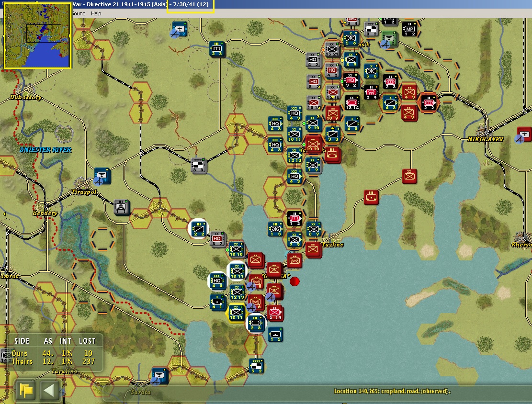Pick the black HQ counter 3 2
This screenshot has height=404, width=532.
tap(351, 81)
